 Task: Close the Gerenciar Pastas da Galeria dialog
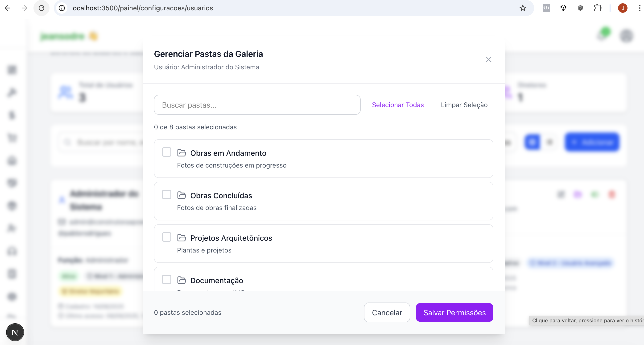point(488,59)
